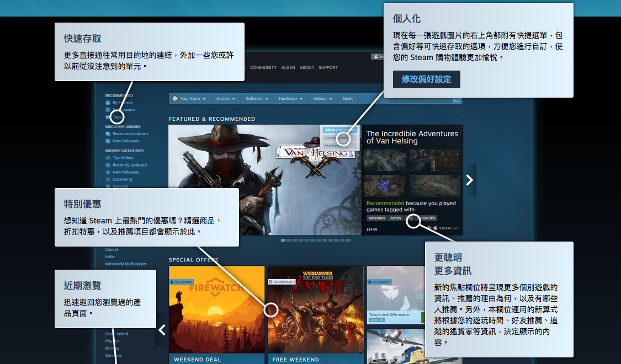Click the Van Helsing featured banner image

(x=264, y=180)
